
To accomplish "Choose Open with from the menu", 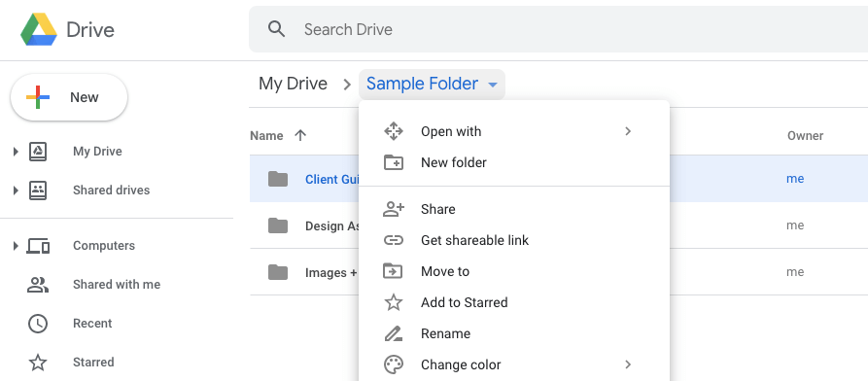I will pos(514,131).
